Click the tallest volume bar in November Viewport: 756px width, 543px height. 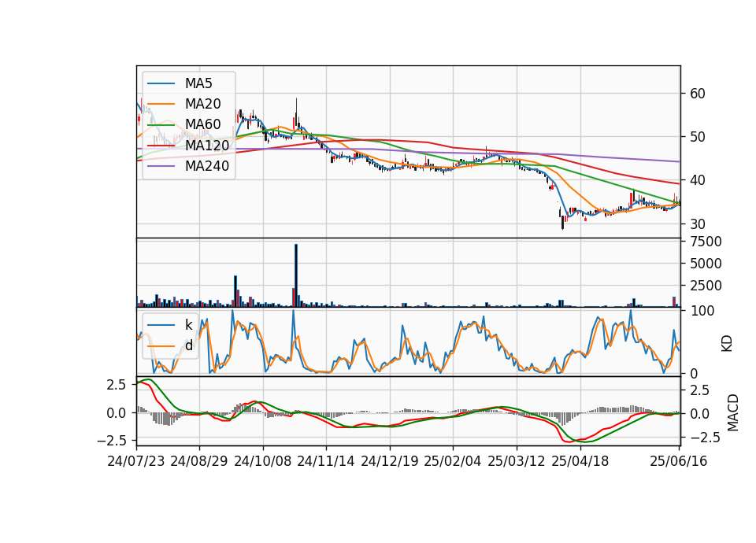(x=296, y=275)
